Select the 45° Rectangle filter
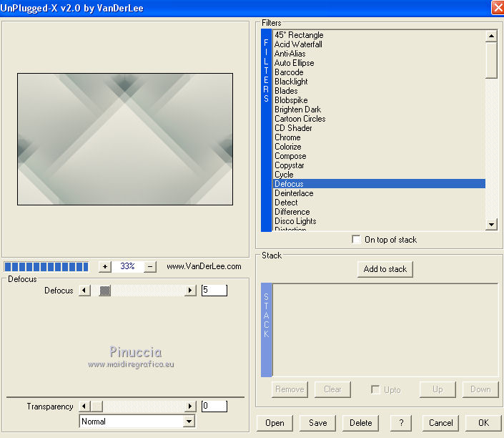Viewport: 504px width, 438px height. 379,35
